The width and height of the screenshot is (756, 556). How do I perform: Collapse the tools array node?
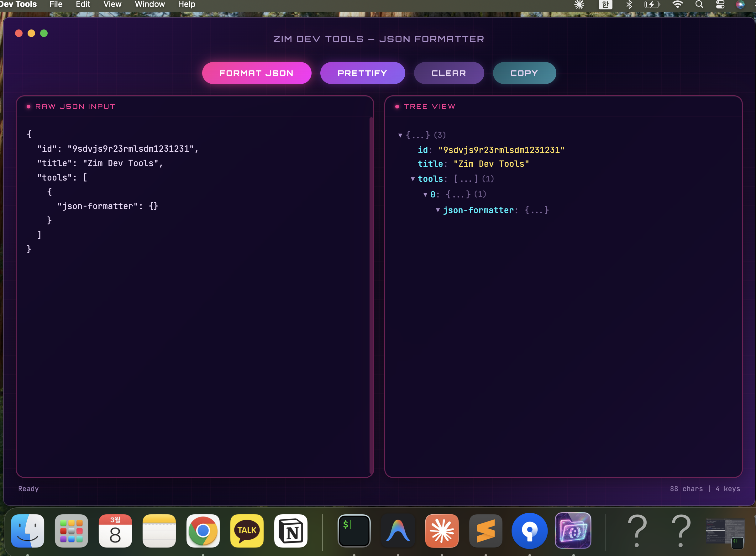[413, 179]
